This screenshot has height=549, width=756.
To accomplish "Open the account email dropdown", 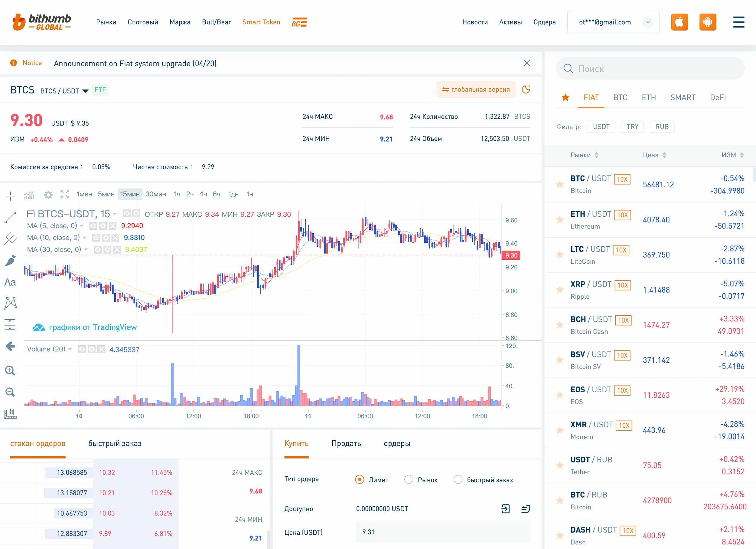I will pyautogui.click(x=648, y=22).
